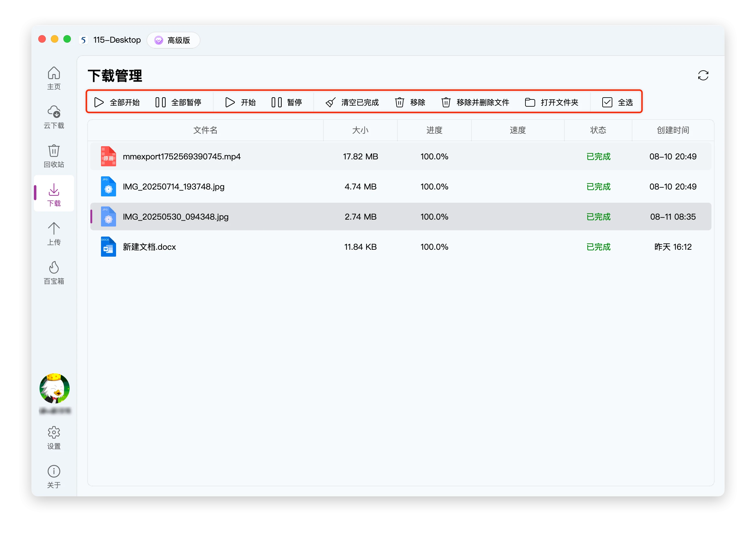The image size is (756, 534).
Task: Click 清空已完成 to clear finished downloads
Action: (x=352, y=103)
